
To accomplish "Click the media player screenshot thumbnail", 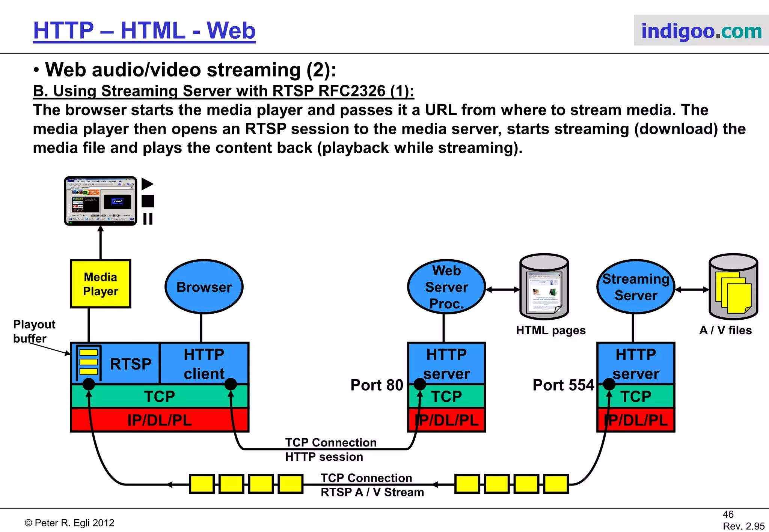I will click(x=101, y=201).
